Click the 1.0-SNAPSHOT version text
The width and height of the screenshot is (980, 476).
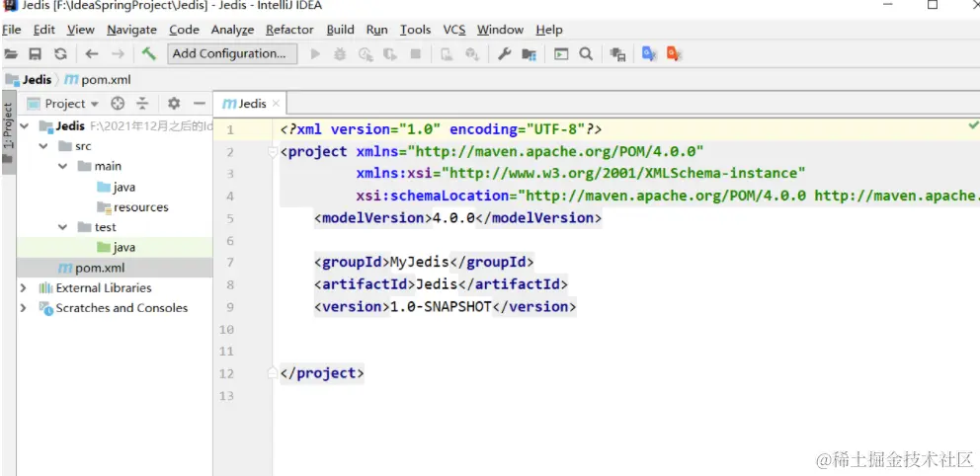coord(441,307)
